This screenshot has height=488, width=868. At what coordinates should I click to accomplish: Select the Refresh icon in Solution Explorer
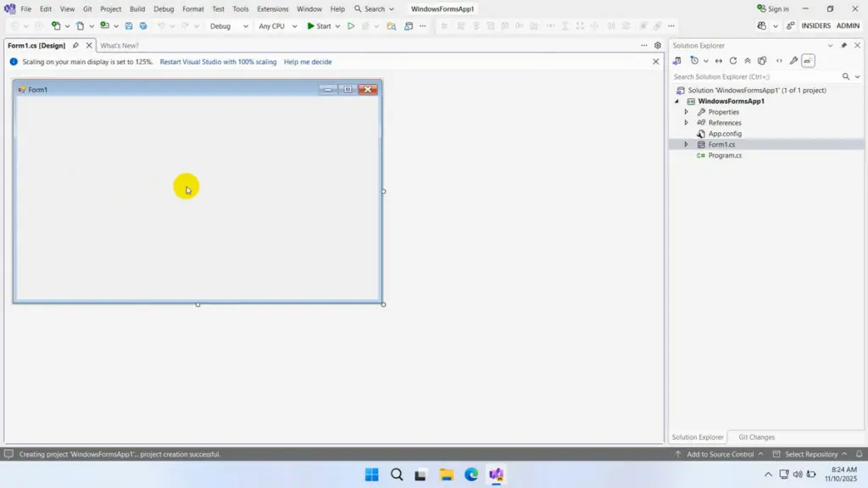coord(733,60)
